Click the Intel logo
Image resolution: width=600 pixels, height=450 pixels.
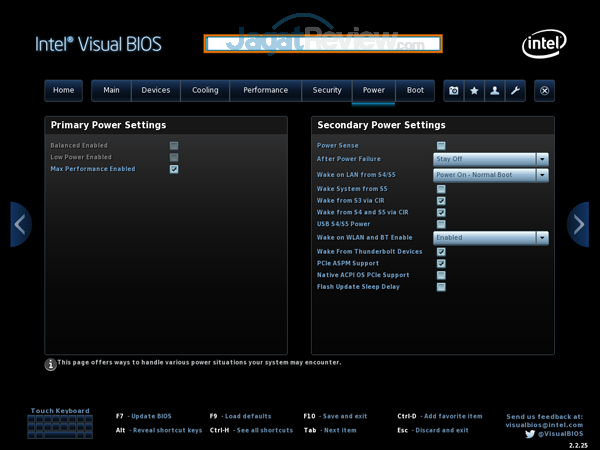pyautogui.click(x=542, y=44)
